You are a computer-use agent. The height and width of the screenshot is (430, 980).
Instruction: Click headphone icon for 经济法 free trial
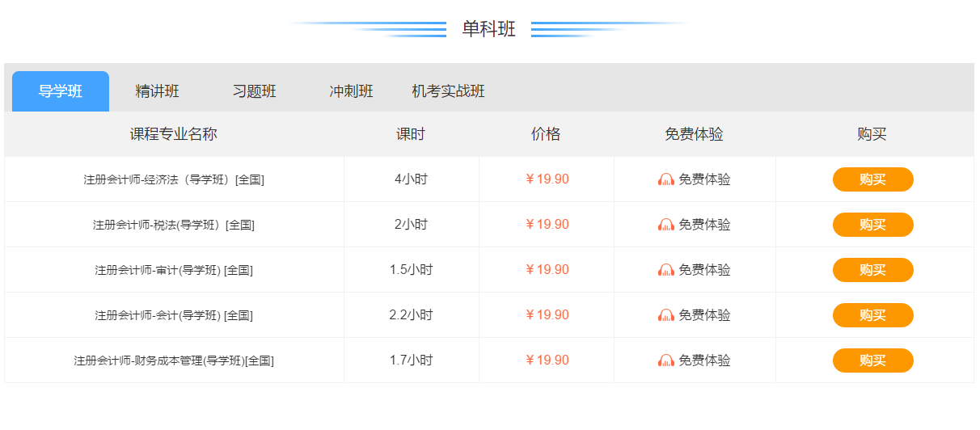coord(666,179)
